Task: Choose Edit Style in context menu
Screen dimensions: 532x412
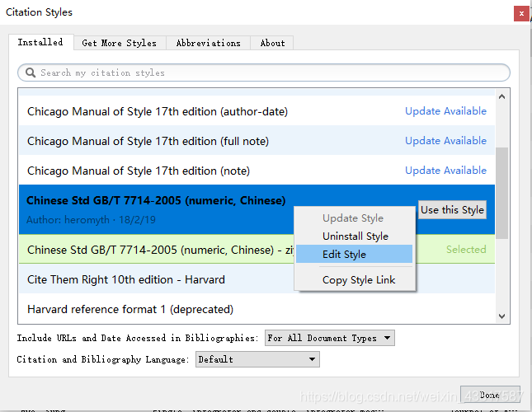Action: point(354,254)
